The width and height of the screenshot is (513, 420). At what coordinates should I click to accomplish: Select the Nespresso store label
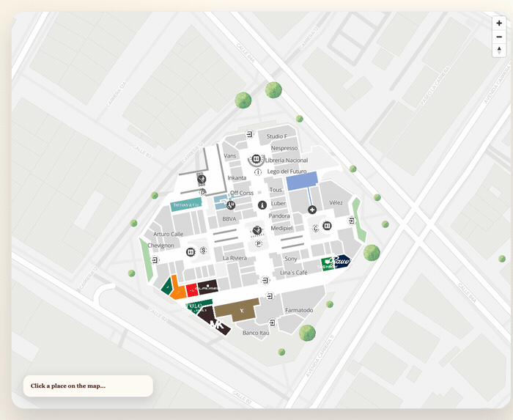click(284, 148)
